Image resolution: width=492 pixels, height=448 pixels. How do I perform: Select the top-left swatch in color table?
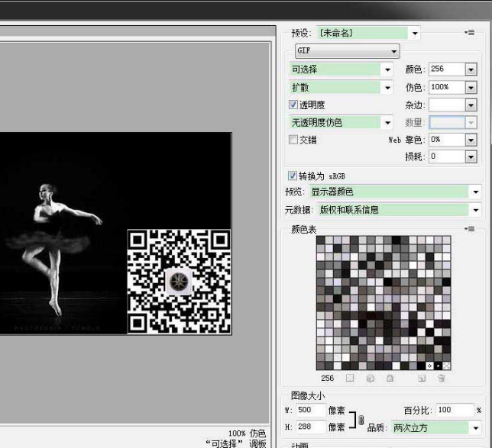click(321, 240)
